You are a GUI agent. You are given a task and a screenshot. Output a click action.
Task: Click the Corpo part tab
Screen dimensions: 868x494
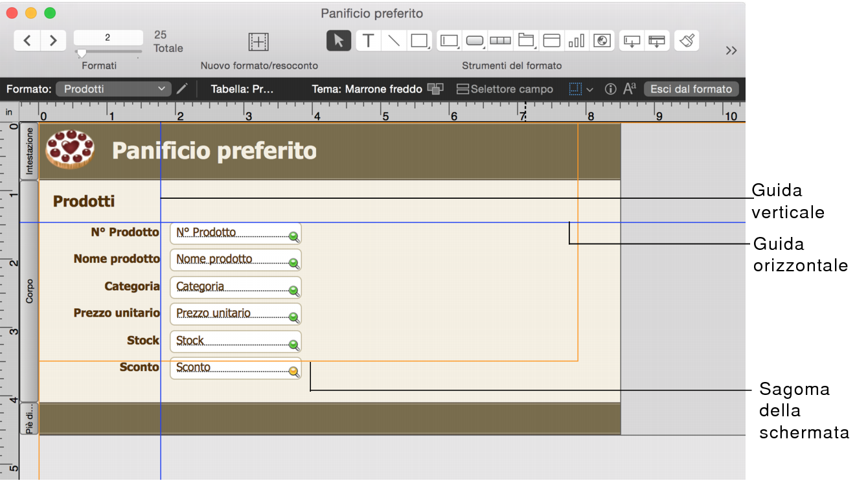click(29, 291)
